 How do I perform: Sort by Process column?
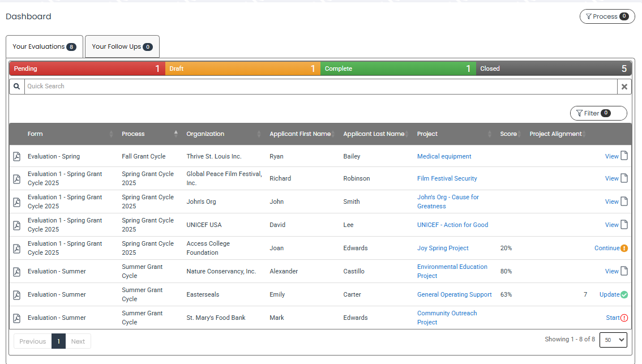click(149, 134)
